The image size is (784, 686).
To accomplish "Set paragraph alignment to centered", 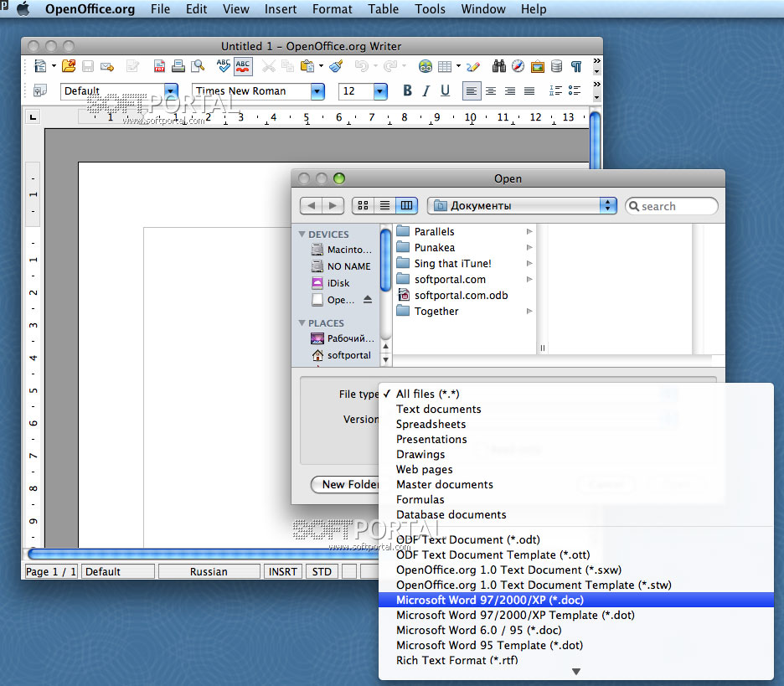I will point(491,90).
